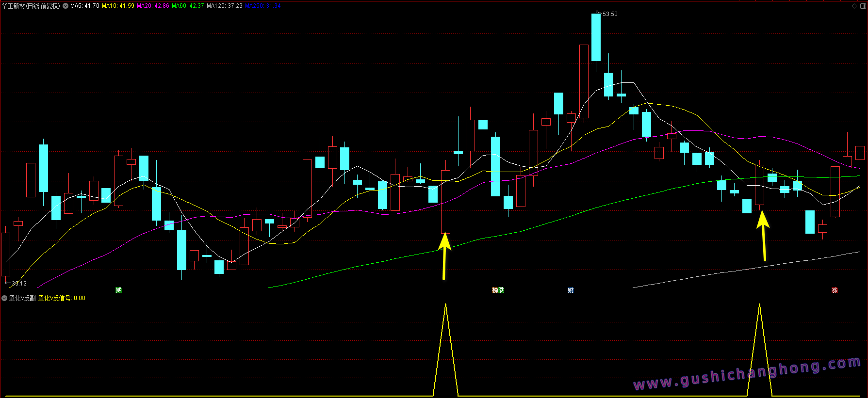Click the green 减 event marker
Screen dimensions: 868x398
(x=118, y=290)
